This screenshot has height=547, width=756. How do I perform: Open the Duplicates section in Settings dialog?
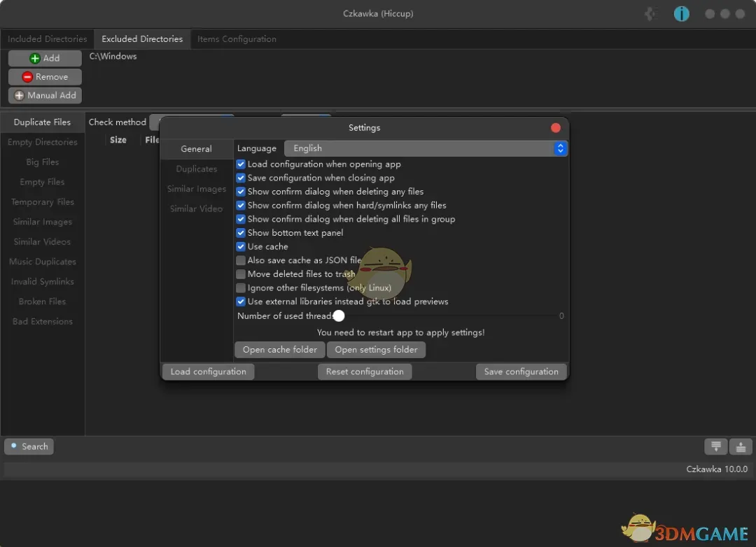click(196, 169)
